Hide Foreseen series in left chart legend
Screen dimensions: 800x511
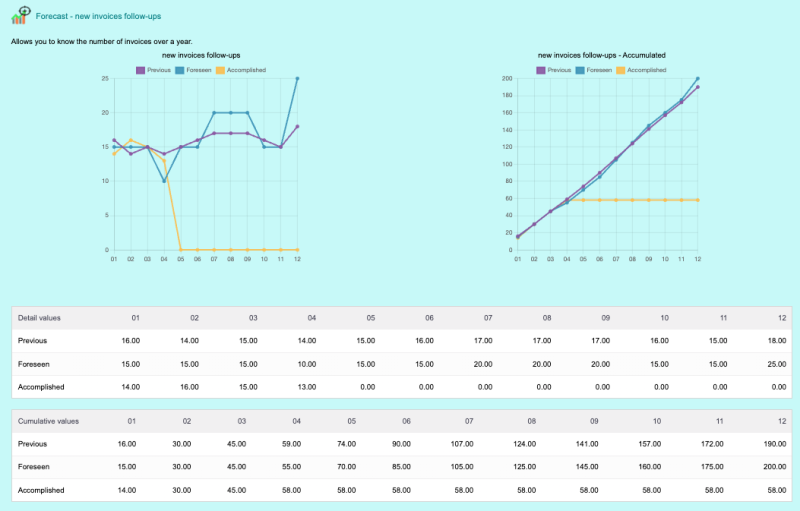[195, 70]
